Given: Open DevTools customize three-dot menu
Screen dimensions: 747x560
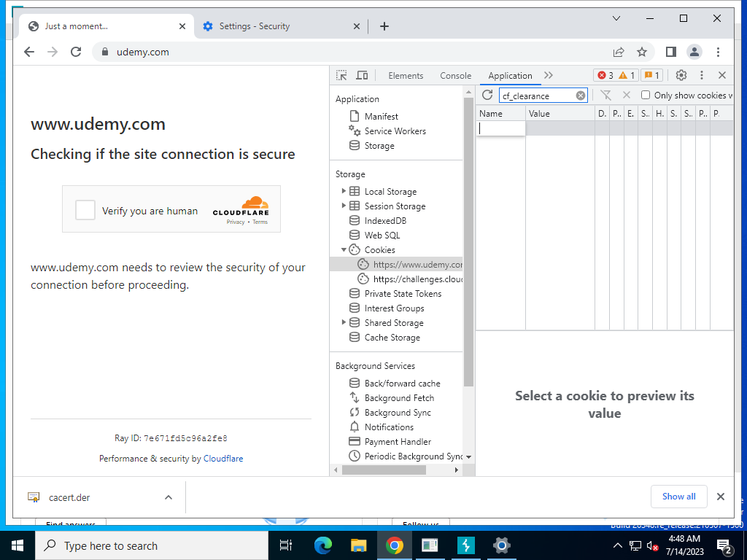Looking at the screenshot, I should 701,75.
